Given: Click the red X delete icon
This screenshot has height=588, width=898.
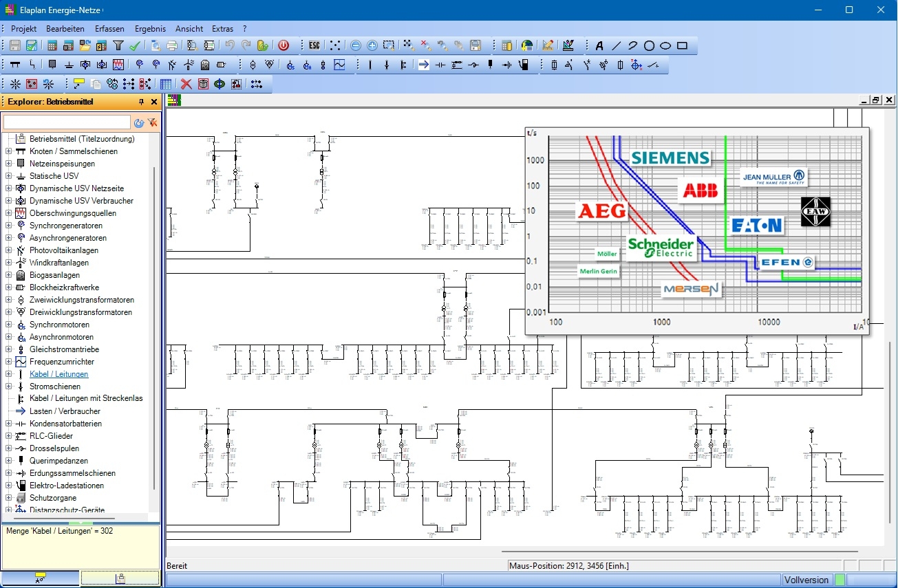Looking at the screenshot, I should pyautogui.click(x=186, y=84).
